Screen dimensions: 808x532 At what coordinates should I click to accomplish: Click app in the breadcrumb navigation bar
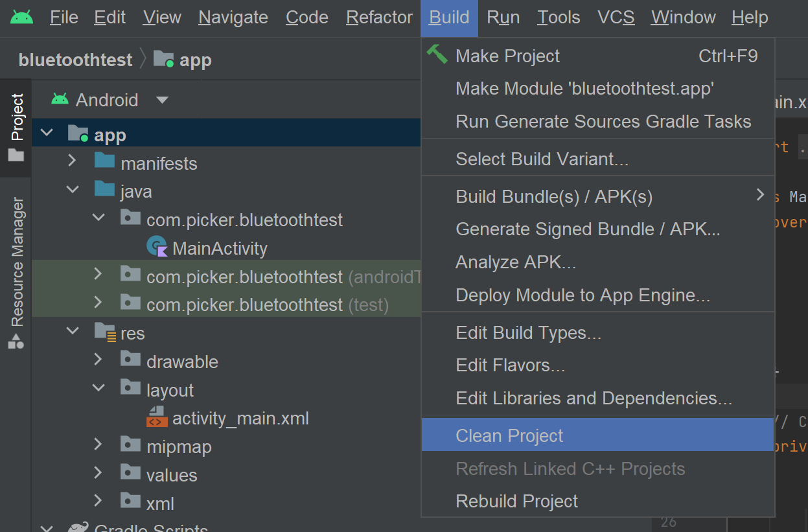point(196,59)
